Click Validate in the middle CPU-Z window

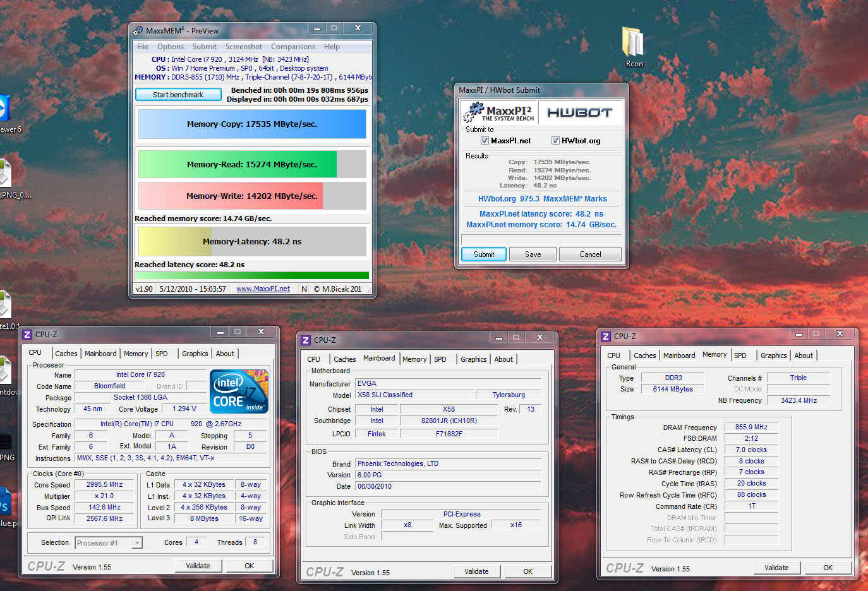[476, 571]
